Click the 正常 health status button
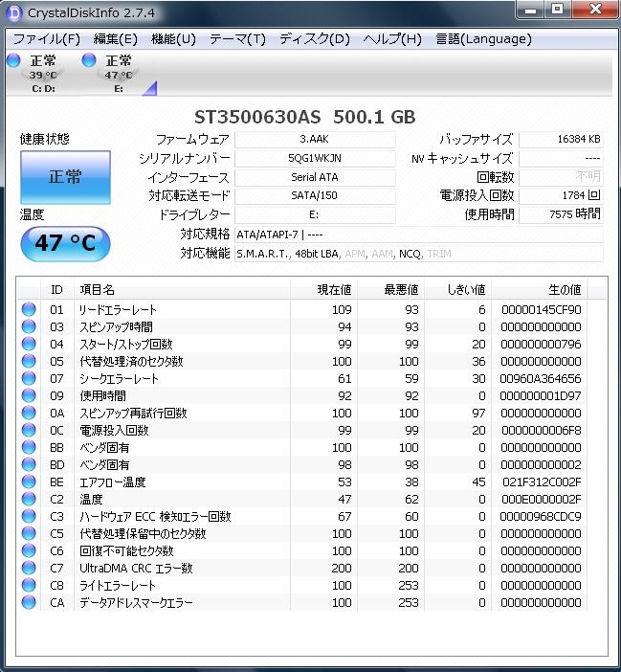 [x=65, y=177]
